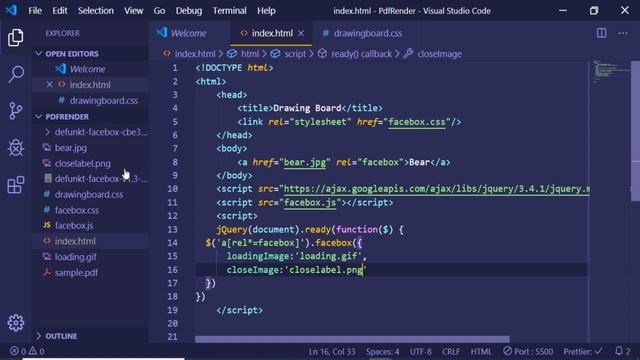This screenshot has height=360, width=640.
Task: Change language mode HTML in status bar
Action: (481, 351)
